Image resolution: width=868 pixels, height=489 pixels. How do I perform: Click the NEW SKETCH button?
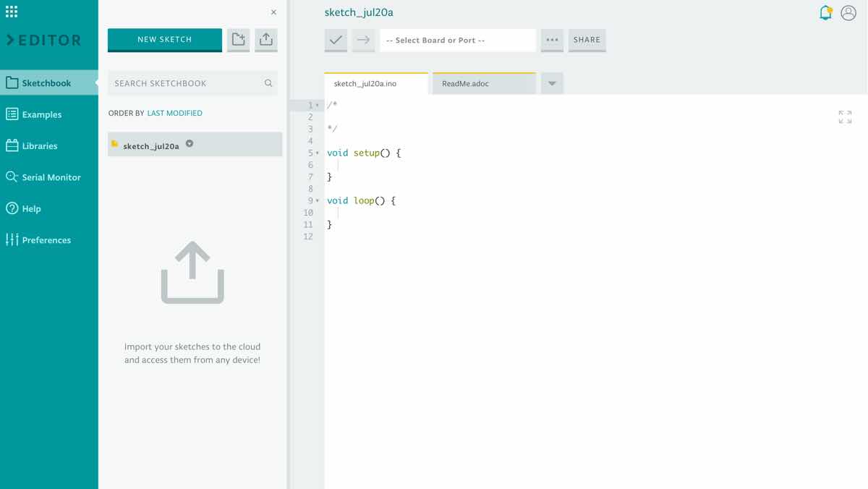[165, 40]
